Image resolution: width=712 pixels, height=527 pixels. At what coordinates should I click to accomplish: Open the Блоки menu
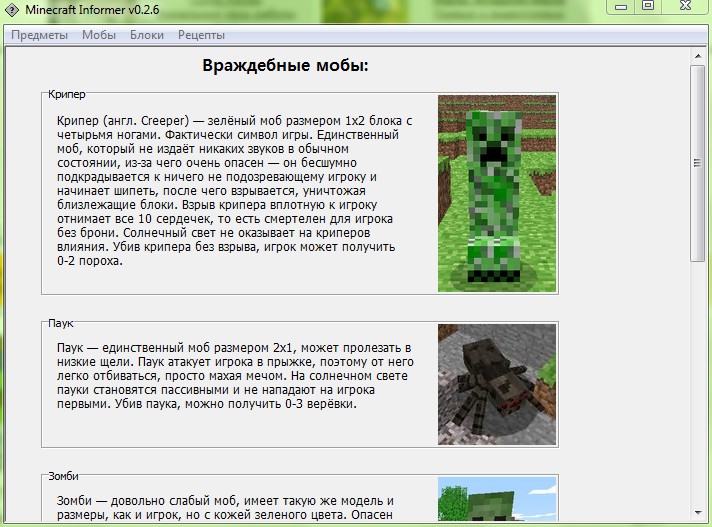pyautogui.click(x=147, y=35)
